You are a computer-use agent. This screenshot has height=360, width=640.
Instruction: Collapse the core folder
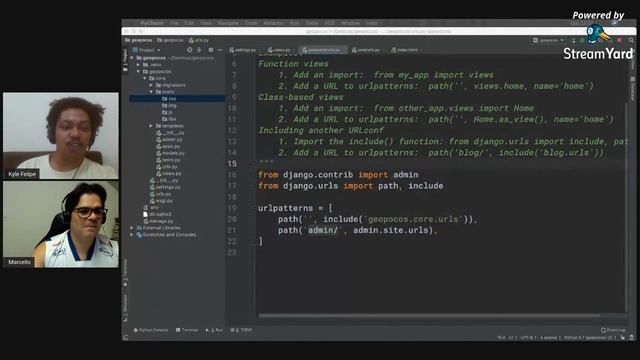point(144,78)
